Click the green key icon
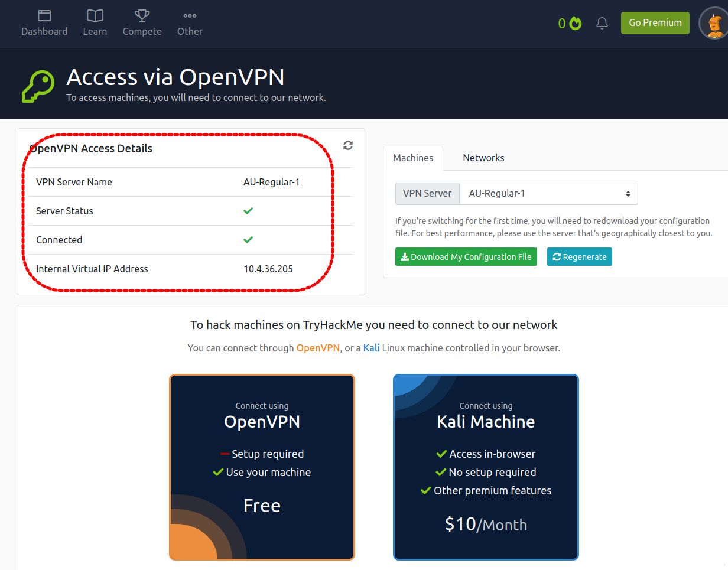The width and height of the screenshot is (728, 570). 38,87
